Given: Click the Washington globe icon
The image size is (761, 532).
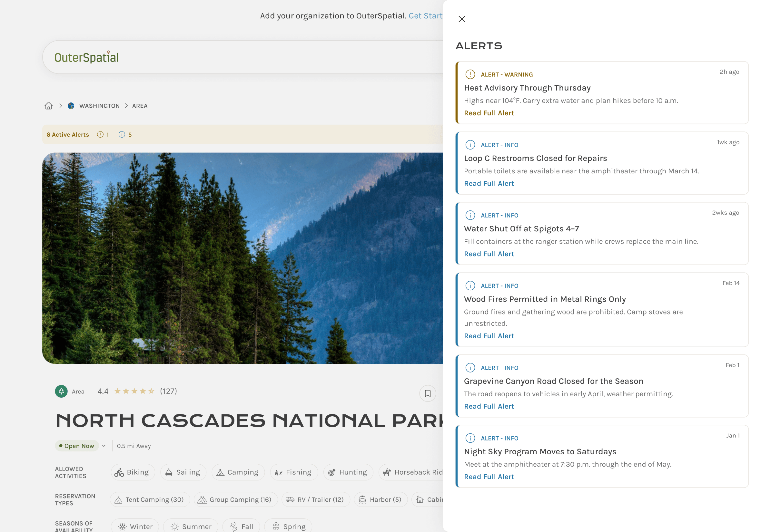Looking at the screenshot, I should point(71,106).
